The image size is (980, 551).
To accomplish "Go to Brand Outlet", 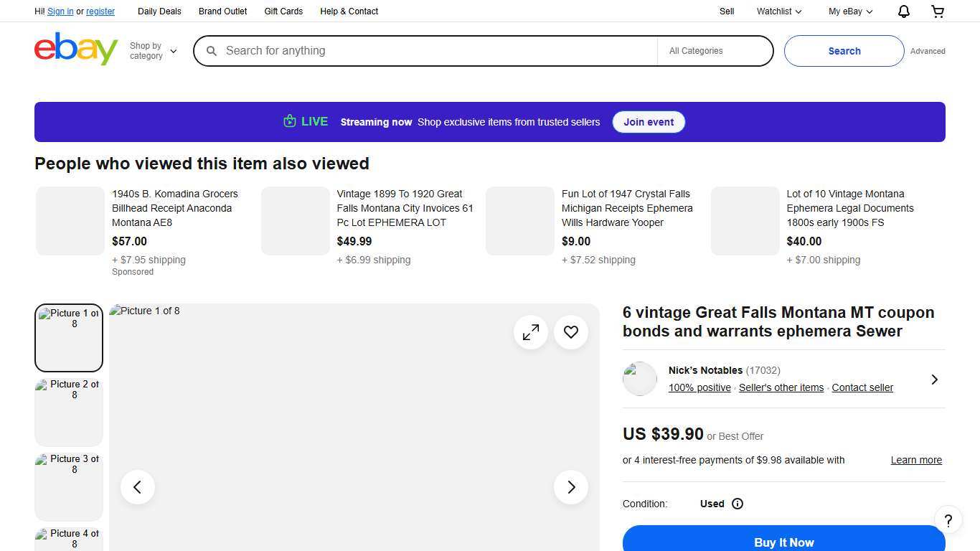I will [222, 11].
